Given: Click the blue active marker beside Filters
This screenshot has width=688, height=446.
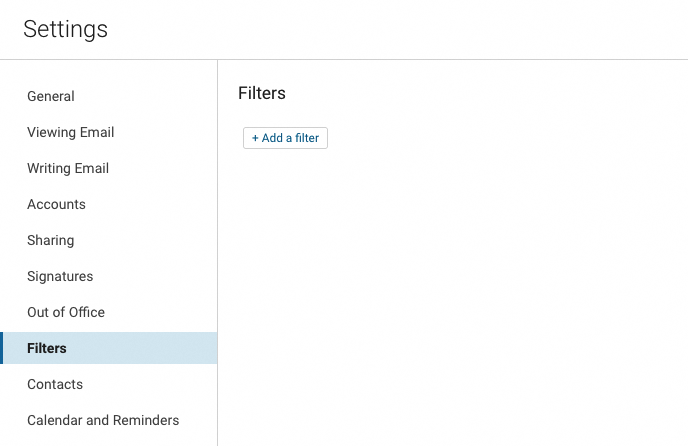Looking at the screenshot, I should (2, 349).
